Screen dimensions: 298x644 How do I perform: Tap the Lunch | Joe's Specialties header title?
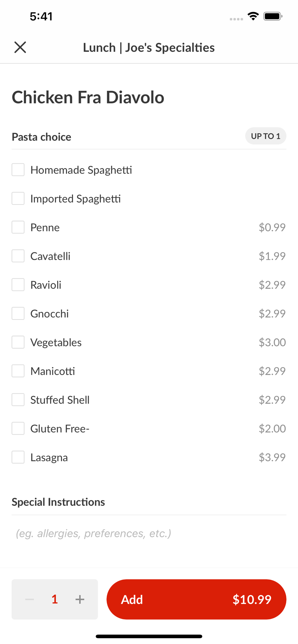[149, 48]
